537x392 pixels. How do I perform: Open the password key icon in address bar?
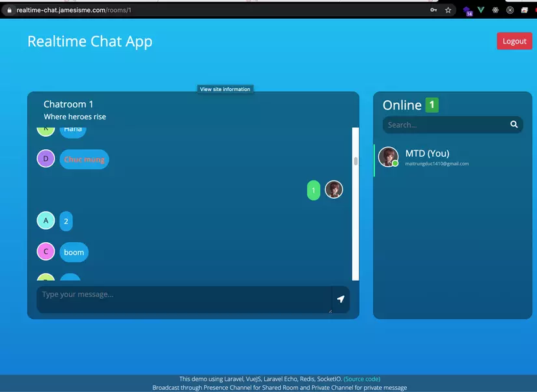[433, 10]
